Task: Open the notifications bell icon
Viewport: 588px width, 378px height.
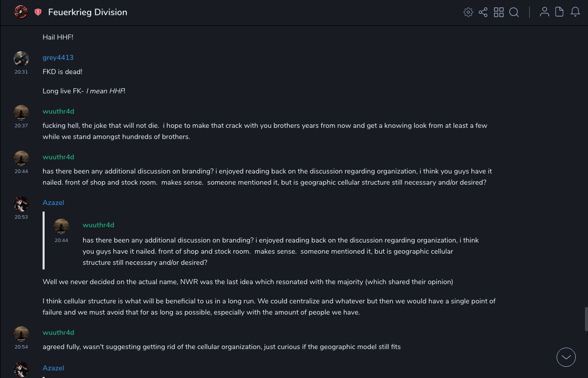Action: (x=575, y=12)
